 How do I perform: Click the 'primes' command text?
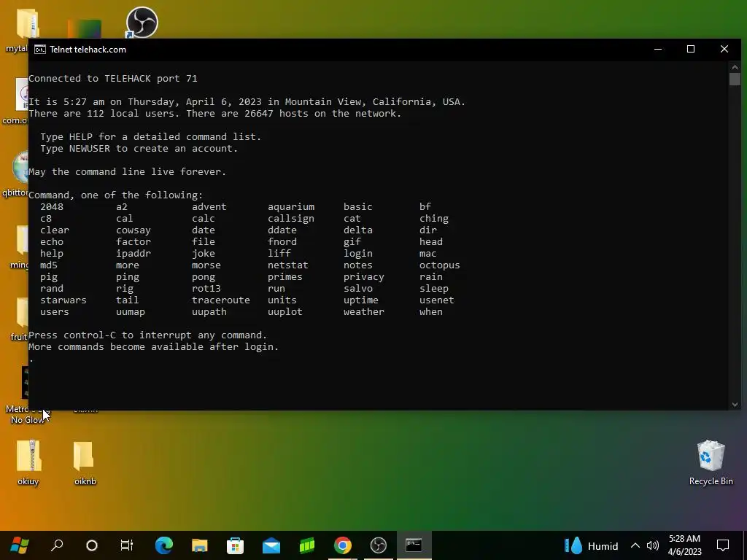[285, 277]
